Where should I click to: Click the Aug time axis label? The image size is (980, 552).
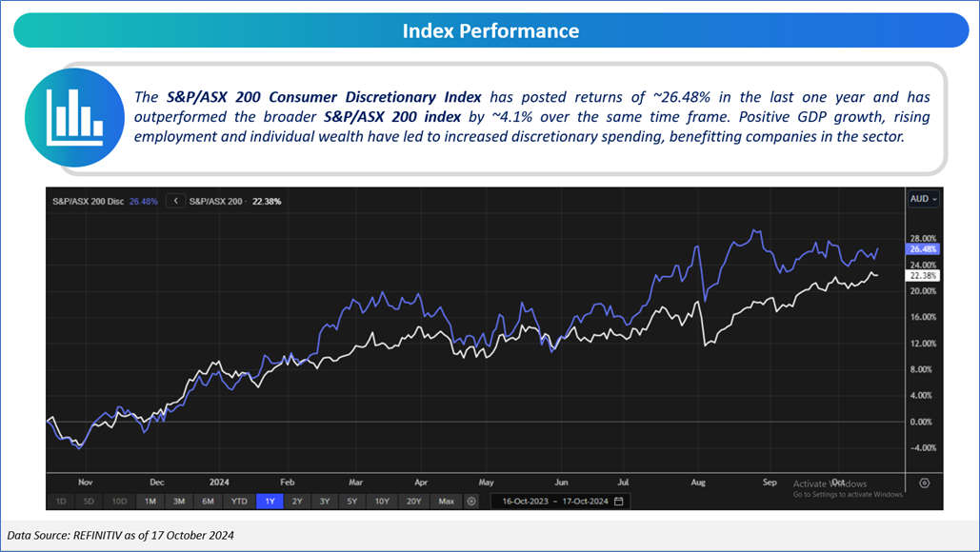coord(698,483)
